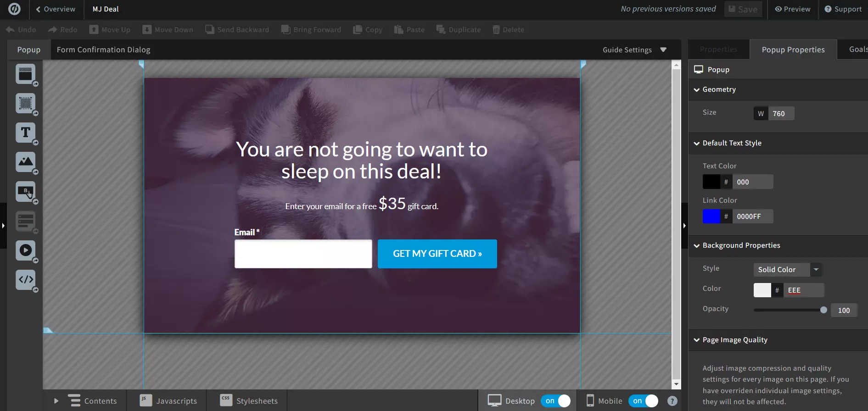Screen dimensions: 868x411
Task: Click Move Up toolbar item
Action: coord(110,30)
